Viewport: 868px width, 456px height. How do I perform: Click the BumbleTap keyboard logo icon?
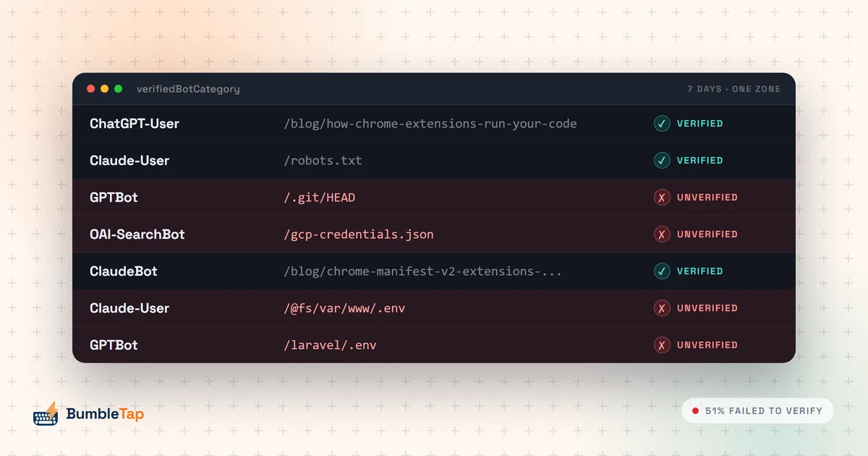[46, 414]
